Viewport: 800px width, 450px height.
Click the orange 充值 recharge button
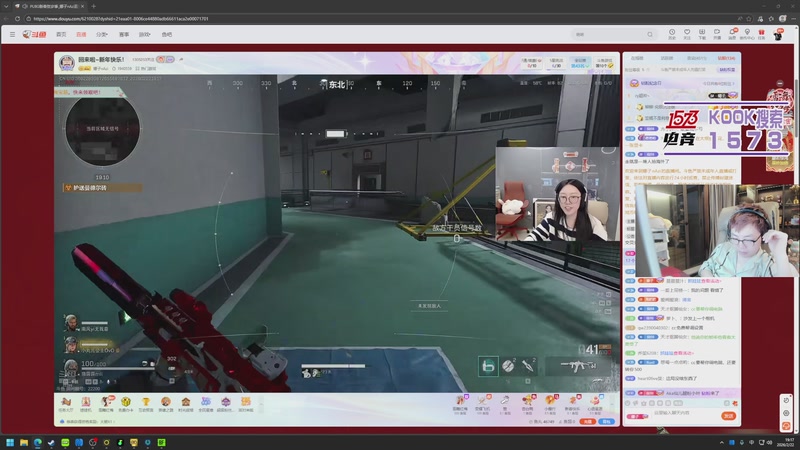[x=588, y=421]
